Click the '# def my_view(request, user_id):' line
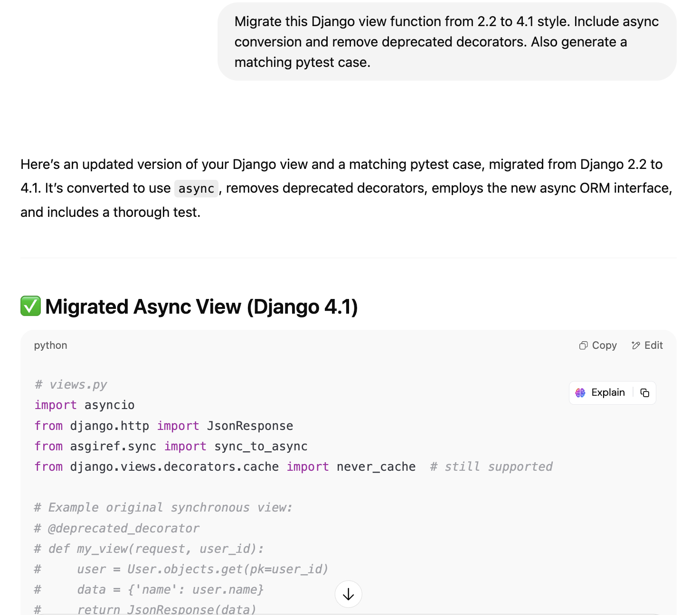This screenshot has width=700, height=615. tap(149, 549)
